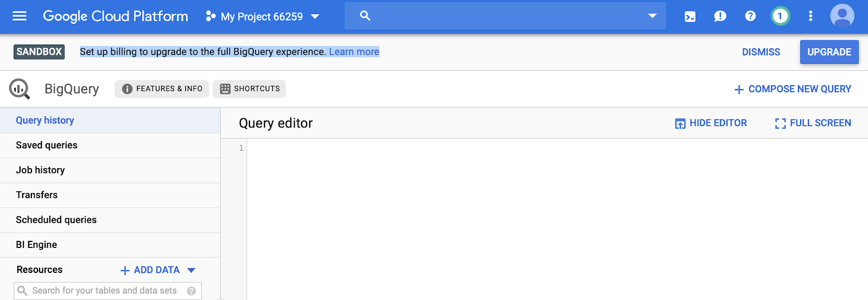The height and width of the screenshot is (300, 868).
Task: Open FEATURES & INFO
Action: tap(162, 88)
